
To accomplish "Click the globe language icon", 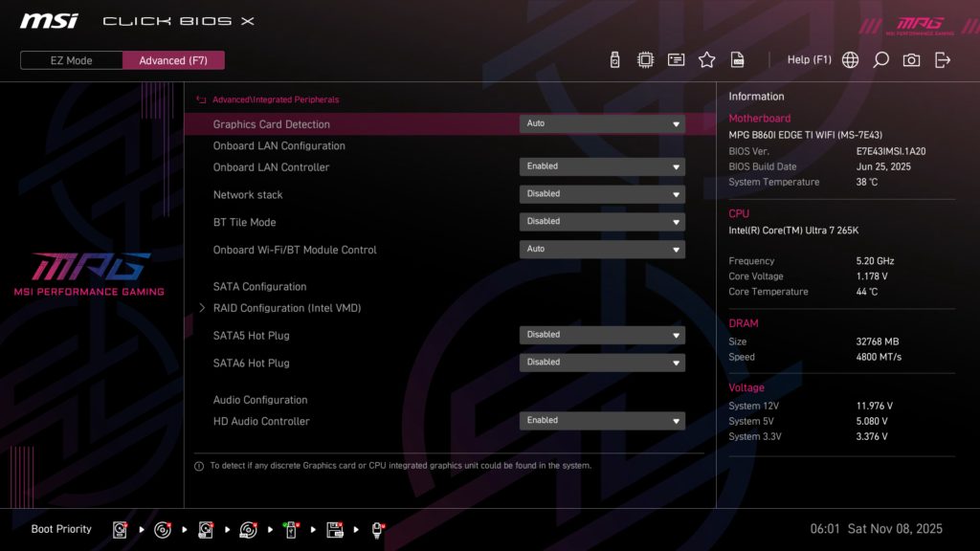I will pyautogui.click(x=850, y=59).
